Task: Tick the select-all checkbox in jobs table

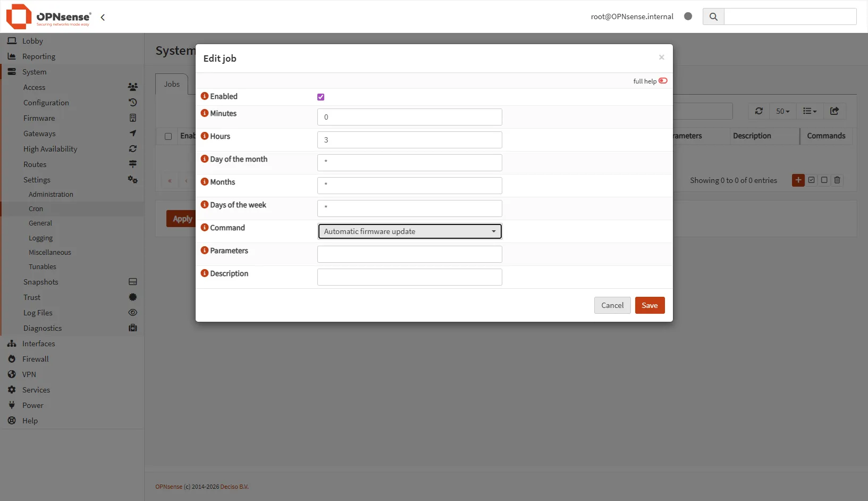Action: pos(168,136)
